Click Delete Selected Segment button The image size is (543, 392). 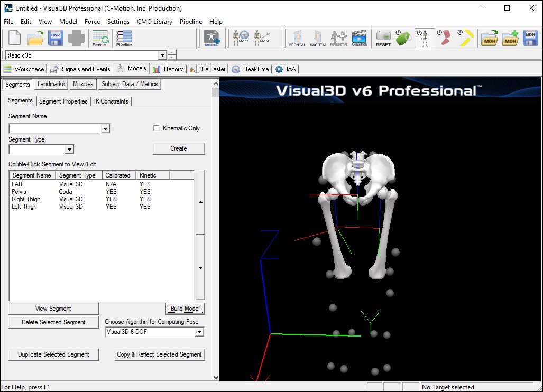pyautogui.click(x=53, y=322)
